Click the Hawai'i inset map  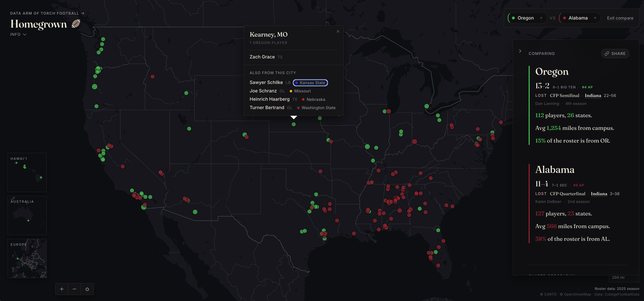[x=27, y=172]
